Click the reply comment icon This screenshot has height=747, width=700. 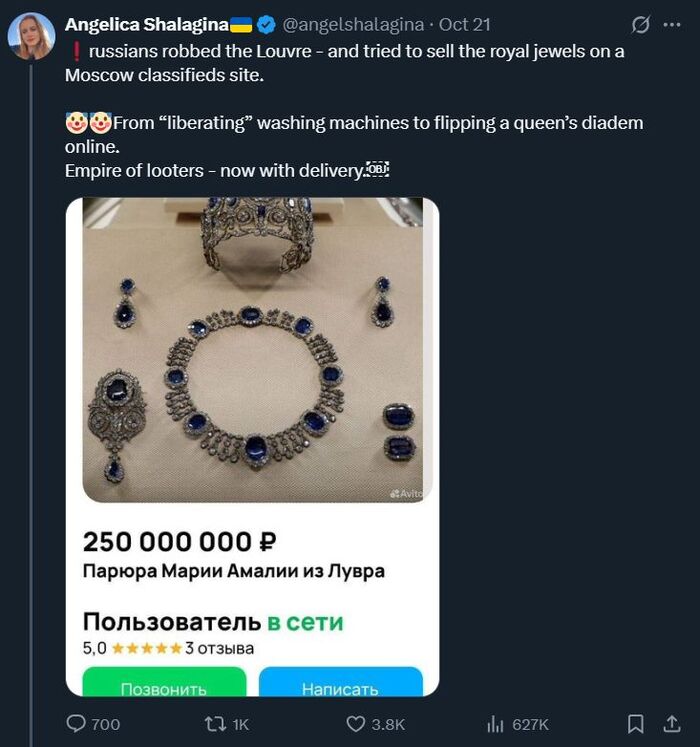(x=77, y=724)
